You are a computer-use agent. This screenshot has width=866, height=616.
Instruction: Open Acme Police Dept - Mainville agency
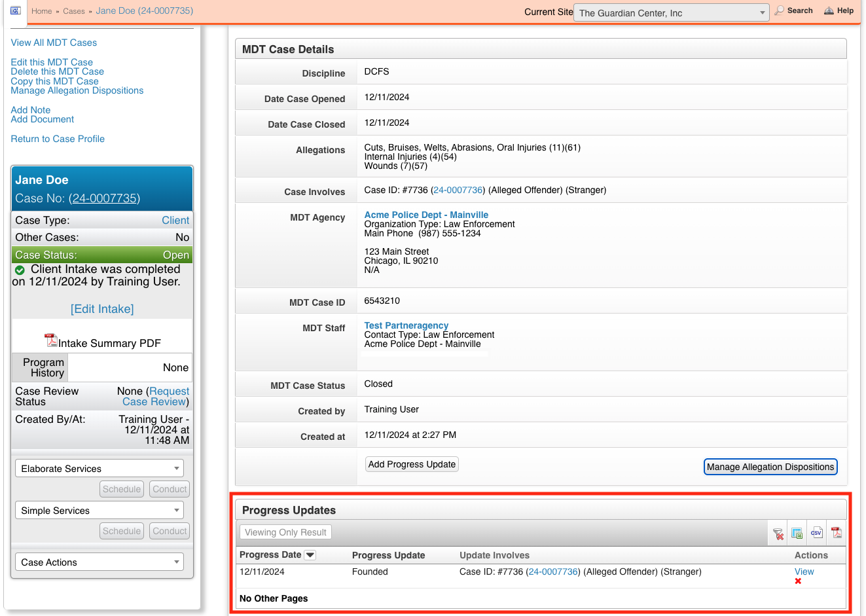(426, 215)
